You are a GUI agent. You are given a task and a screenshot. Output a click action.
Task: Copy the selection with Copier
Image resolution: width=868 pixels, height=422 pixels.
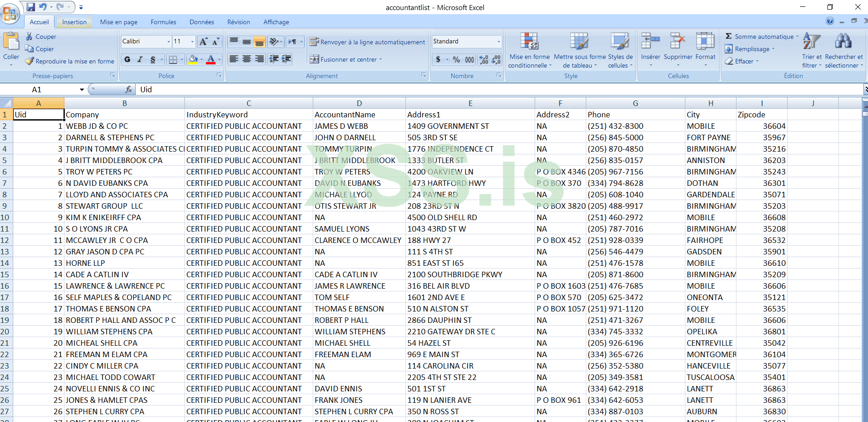pyautogui.click(x=40, y=49)
